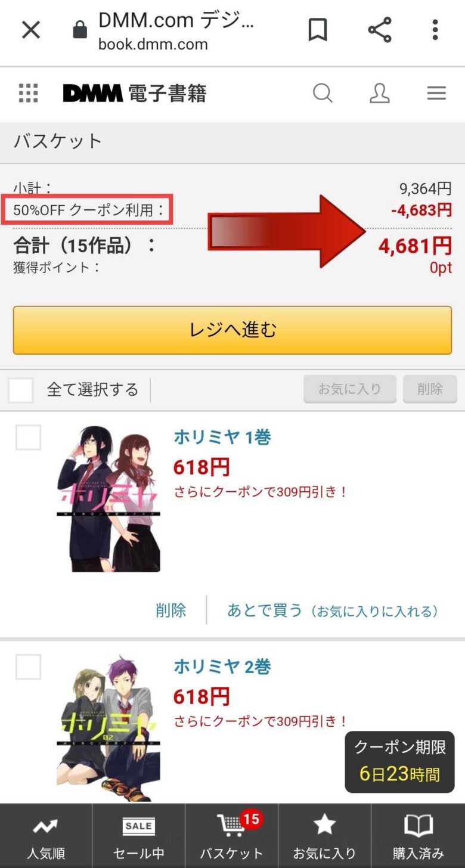Image resolution: width=465 pixels, height=868 pixels.
Task: Open the ホリミヤ 1巻 title link
Action: (222, 437)
